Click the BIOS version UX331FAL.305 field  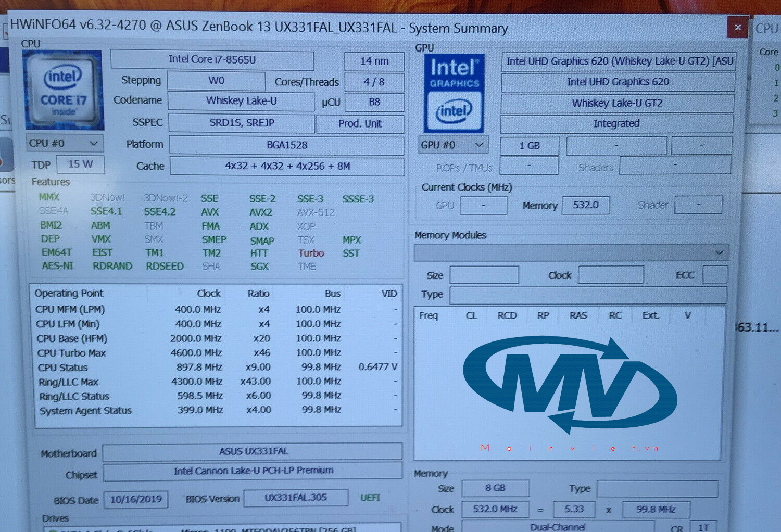[x=296, y=498]
